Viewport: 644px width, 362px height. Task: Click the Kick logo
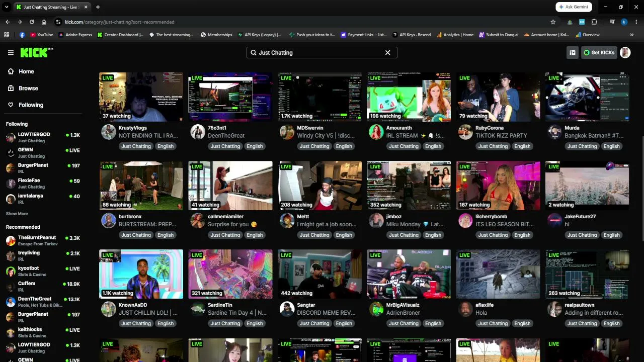point(37,52)
